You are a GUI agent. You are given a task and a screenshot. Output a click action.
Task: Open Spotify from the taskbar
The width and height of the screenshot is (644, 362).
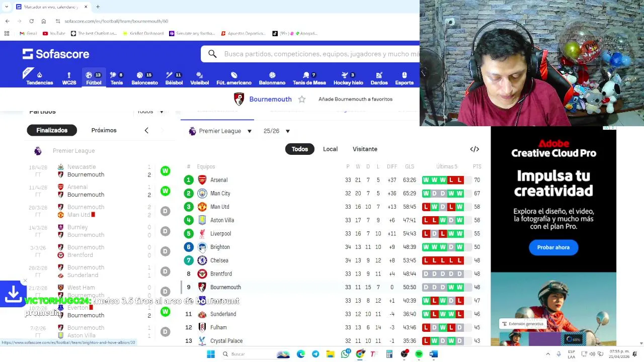pyautogui.click(x=419, y=354)
